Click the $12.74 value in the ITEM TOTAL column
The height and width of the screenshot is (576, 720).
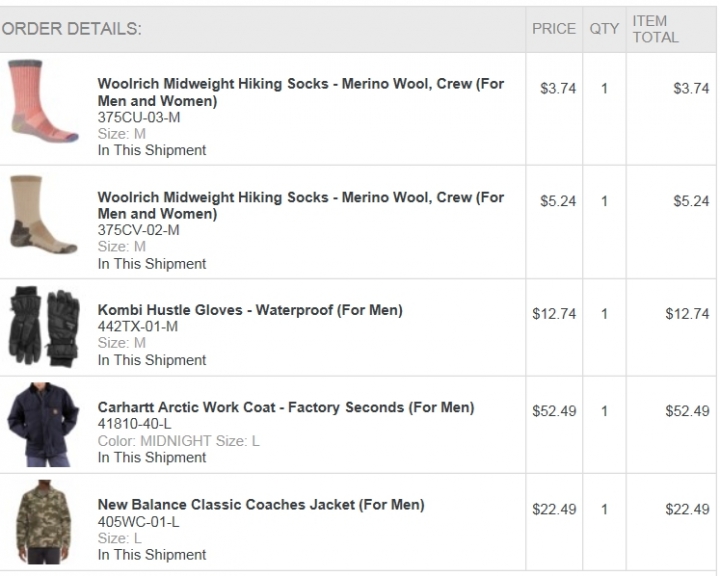(687, 314)
